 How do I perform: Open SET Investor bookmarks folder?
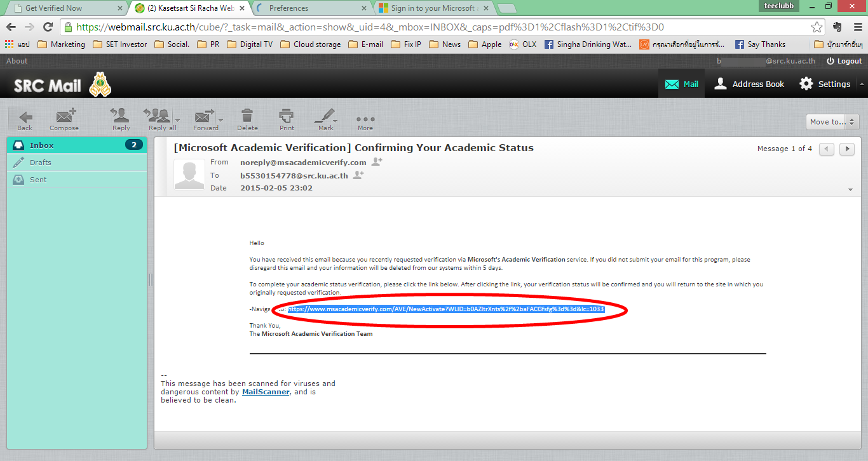pos(119,44)
